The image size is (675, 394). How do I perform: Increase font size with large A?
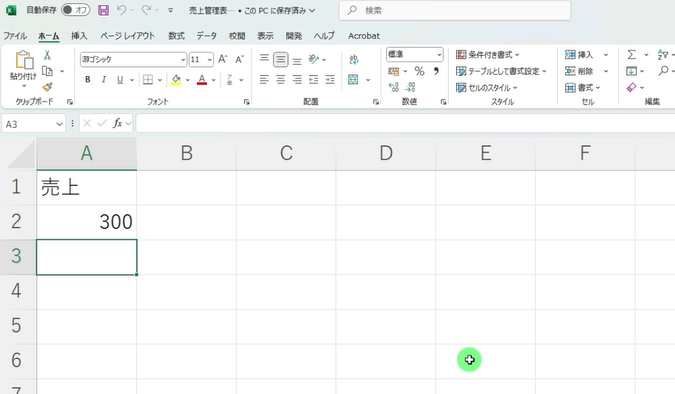pyautogui.click(x=223, y=59)
